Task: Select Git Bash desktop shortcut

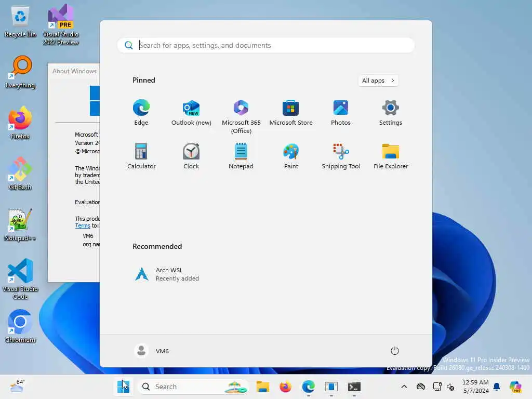Action: [x=20, y=174]
